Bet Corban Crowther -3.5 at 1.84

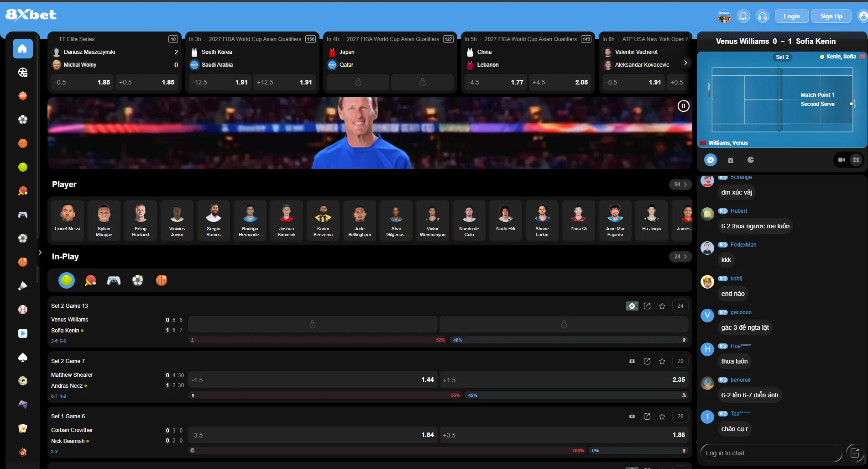pyautogui.click(x=313, y=435)
